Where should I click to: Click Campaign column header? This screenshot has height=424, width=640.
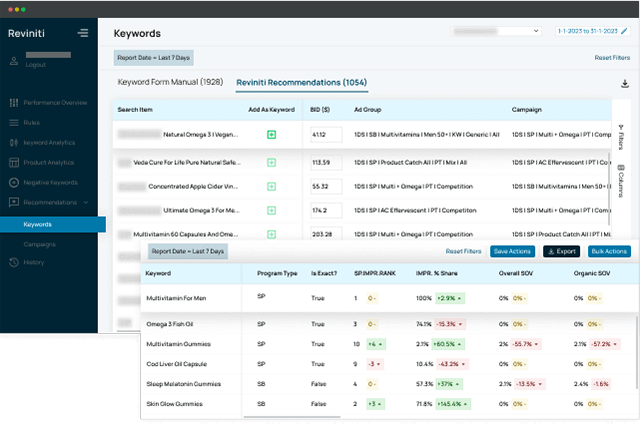click(527, 110)
